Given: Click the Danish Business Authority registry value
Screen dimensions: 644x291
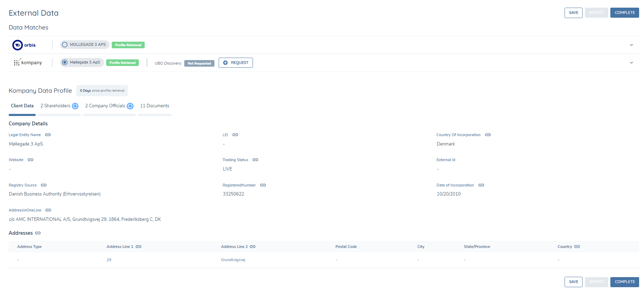Looking at the screenshot, I should pos(55,194).
